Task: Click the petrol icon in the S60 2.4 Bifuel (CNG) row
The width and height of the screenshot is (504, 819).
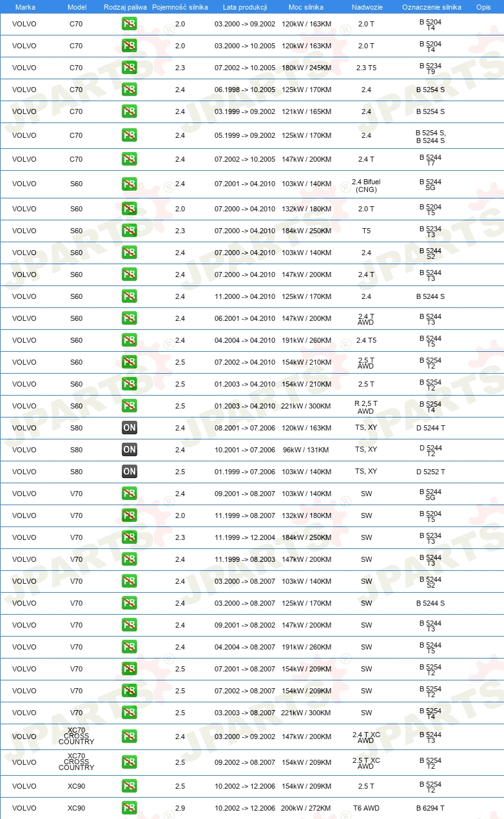Action: (x=130, y=184)
